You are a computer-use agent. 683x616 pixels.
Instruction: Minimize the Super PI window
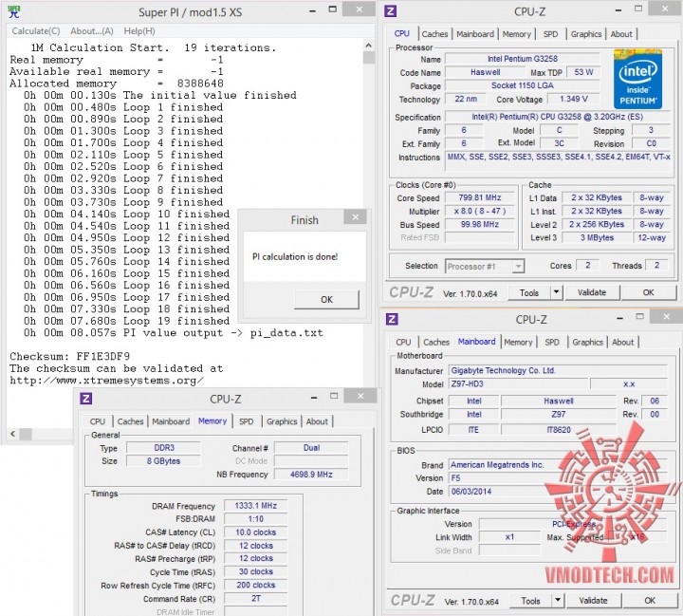coord(312,10)
